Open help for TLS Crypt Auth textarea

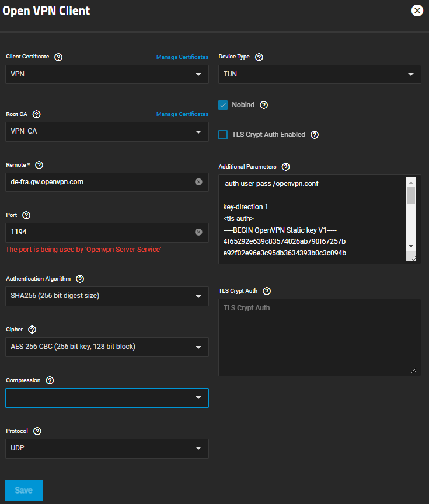[x=267, y=291]
